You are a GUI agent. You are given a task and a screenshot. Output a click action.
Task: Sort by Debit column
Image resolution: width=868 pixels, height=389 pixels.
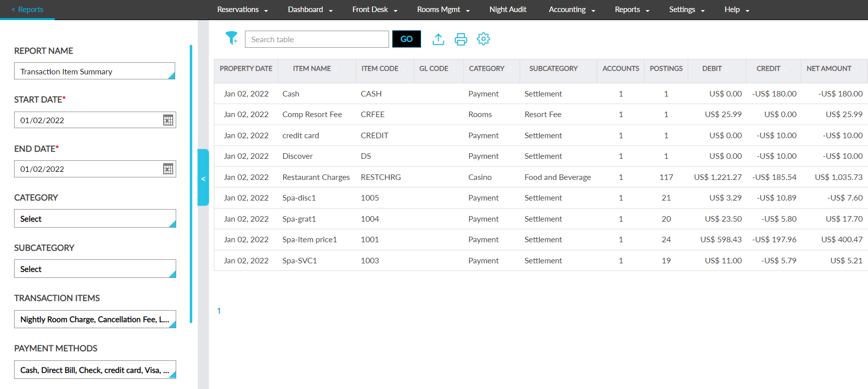tap(712, 69)
